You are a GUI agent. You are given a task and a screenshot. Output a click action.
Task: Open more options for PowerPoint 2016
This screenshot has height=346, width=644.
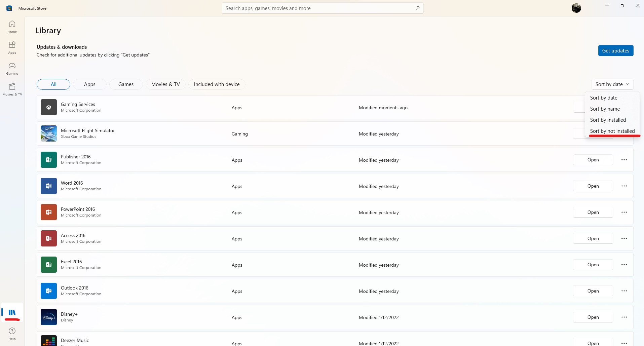624,212
